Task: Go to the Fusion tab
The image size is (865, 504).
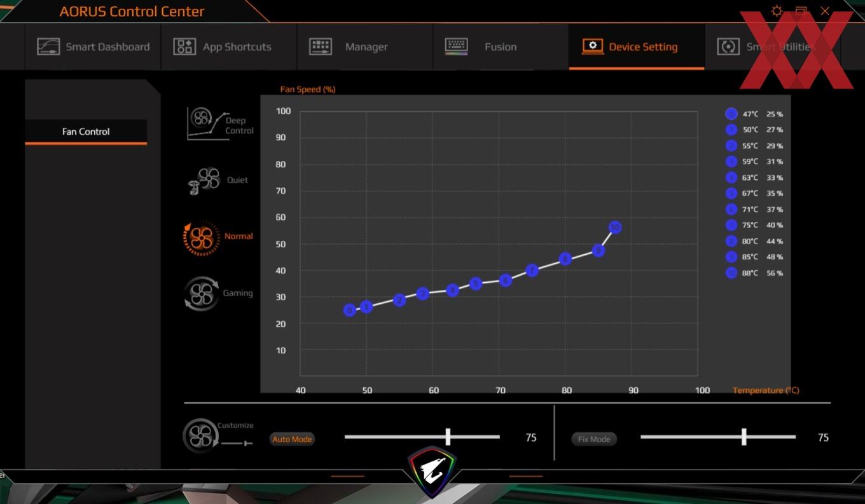Action: pyautogui.click(x=501, y=46)
